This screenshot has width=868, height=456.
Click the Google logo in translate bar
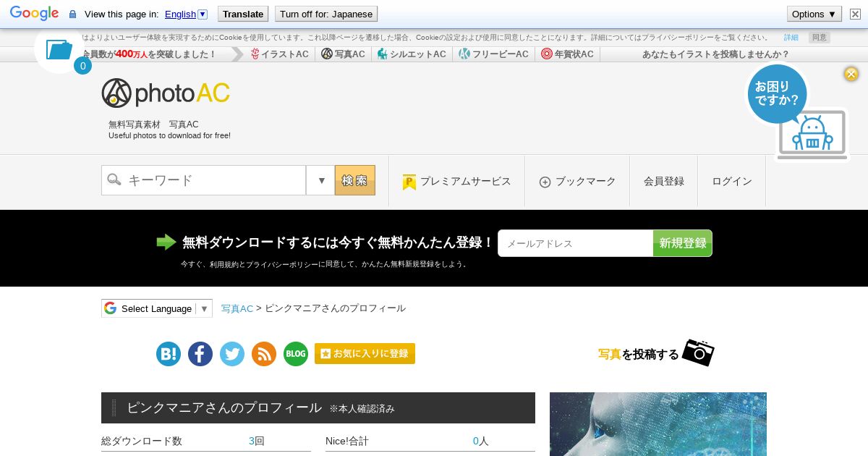[x=34, y=14]
